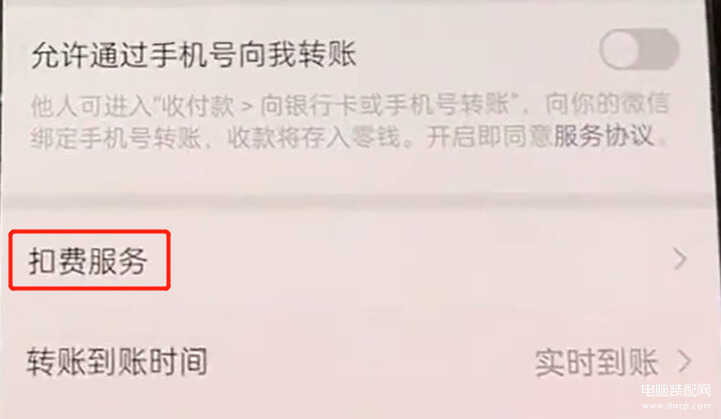This screenshot has height=419, width=721.
Task: Click the watermark logo in the bottom corner
Action: click(x=676, y=391)
